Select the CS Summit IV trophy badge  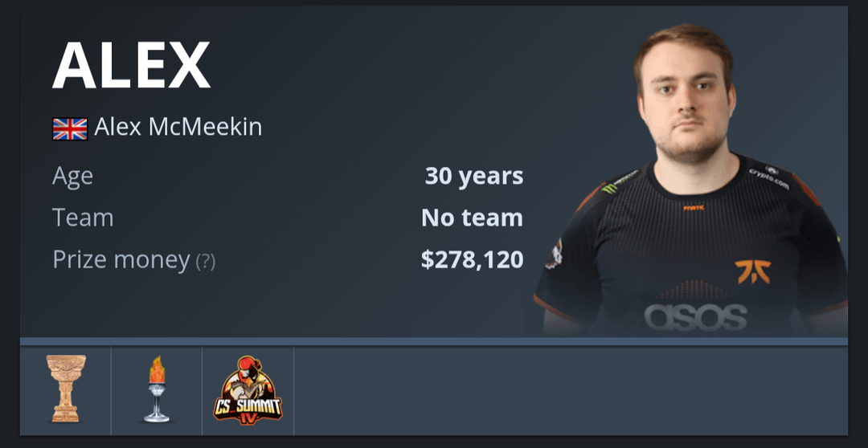click(248, 390)
